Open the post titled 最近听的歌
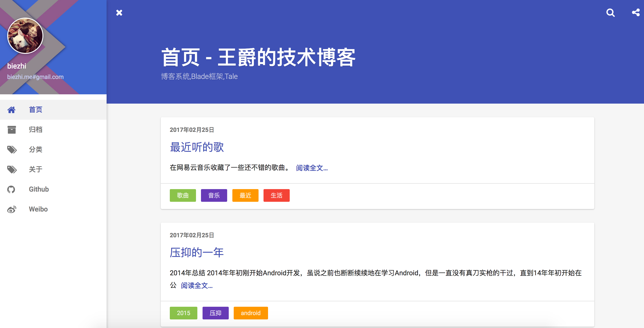The width and height of the screenshot is (644, 328). tap(197, 147)
